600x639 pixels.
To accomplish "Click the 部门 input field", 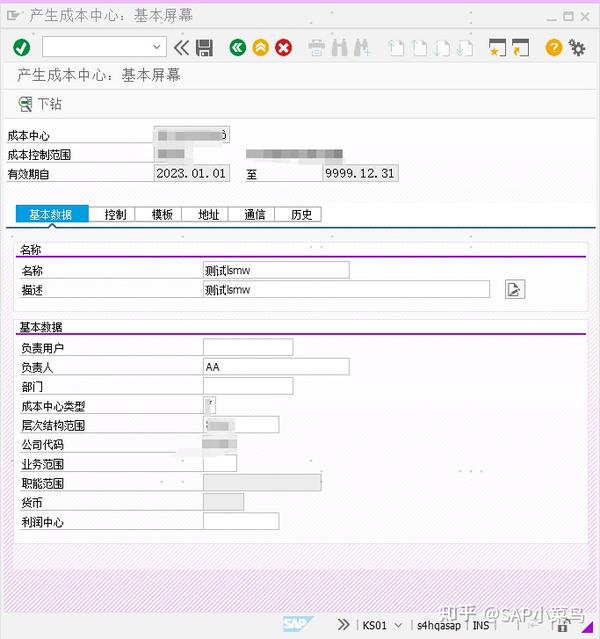I will coord(248,386).
